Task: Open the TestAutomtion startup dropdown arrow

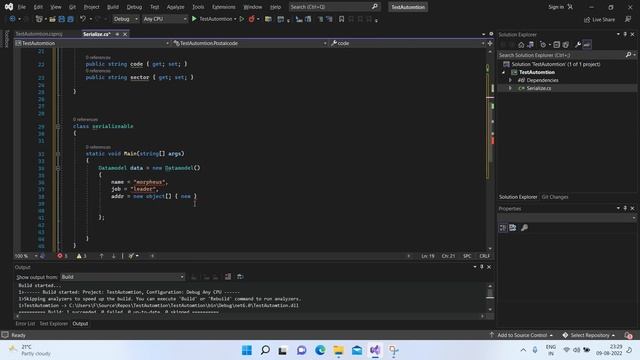Action: pyautogui.click(x=235, y=19)
